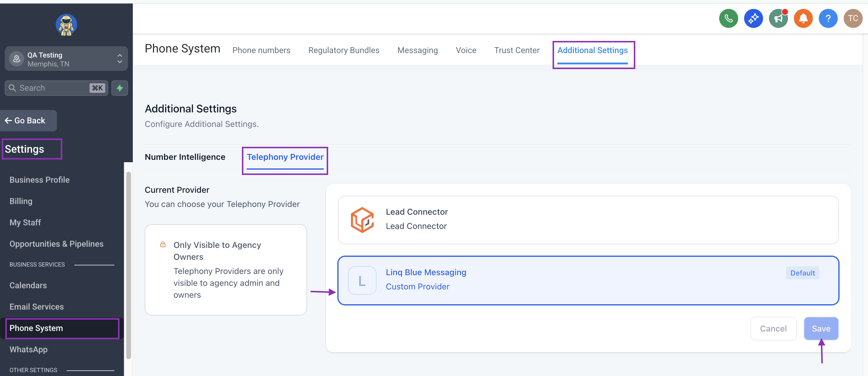Go to Email Services
This screenshot has height=376, width=868.
tap(36, 307)
